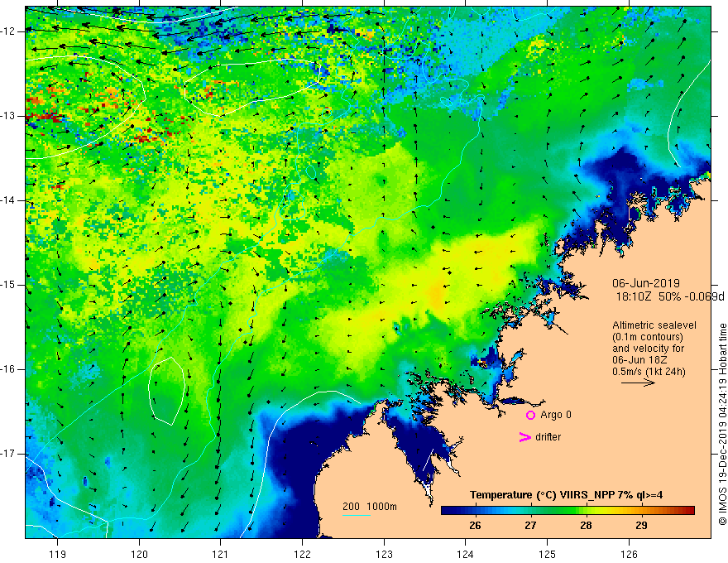Click longitude label 120 on bottom axis
The width and height of the screenshot is (728, 563).
click(x=139, y=554)
